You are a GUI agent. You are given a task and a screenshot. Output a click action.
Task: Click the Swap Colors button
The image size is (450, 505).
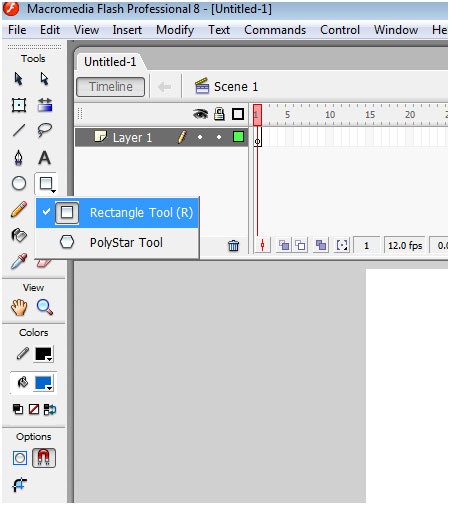pos(50,409)
